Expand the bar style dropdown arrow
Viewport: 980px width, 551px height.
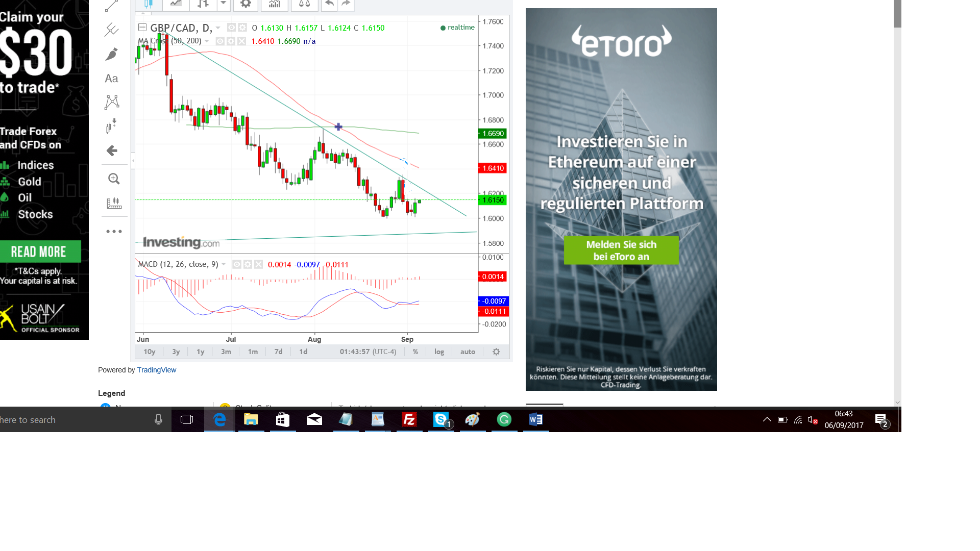coord(223,4)
